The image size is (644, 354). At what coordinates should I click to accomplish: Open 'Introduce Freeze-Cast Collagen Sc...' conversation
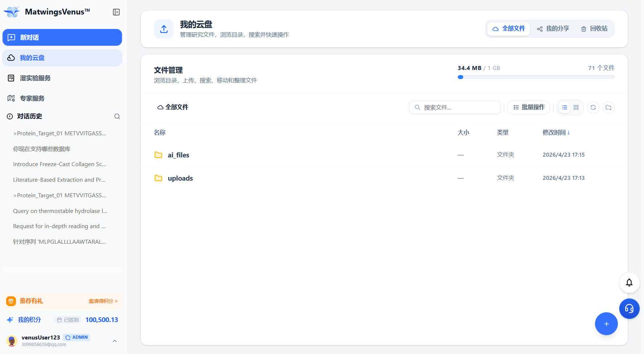pyautogui.click(x=60, y=164)
